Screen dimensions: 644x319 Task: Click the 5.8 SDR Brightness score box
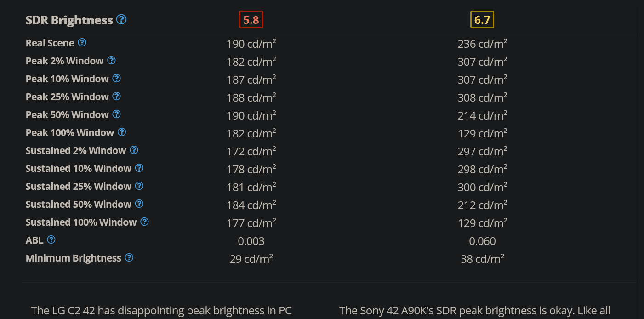coord(251,20)
